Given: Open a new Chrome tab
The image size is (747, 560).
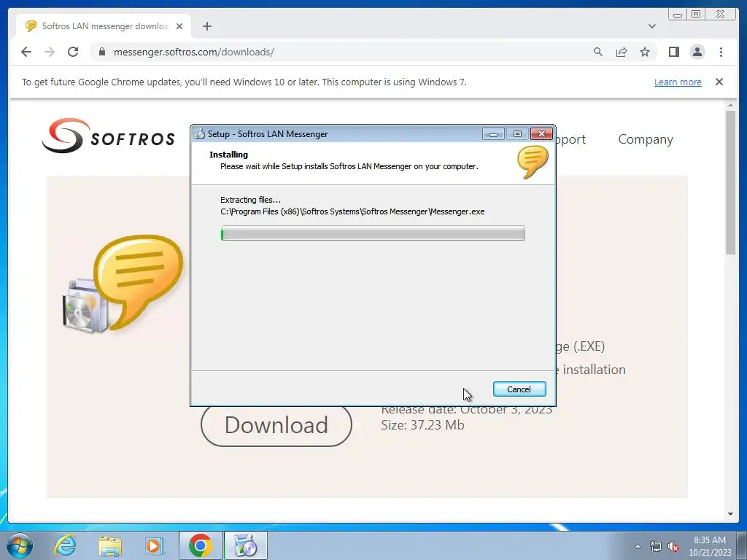Looking at the screenshot, I should 206,26.
